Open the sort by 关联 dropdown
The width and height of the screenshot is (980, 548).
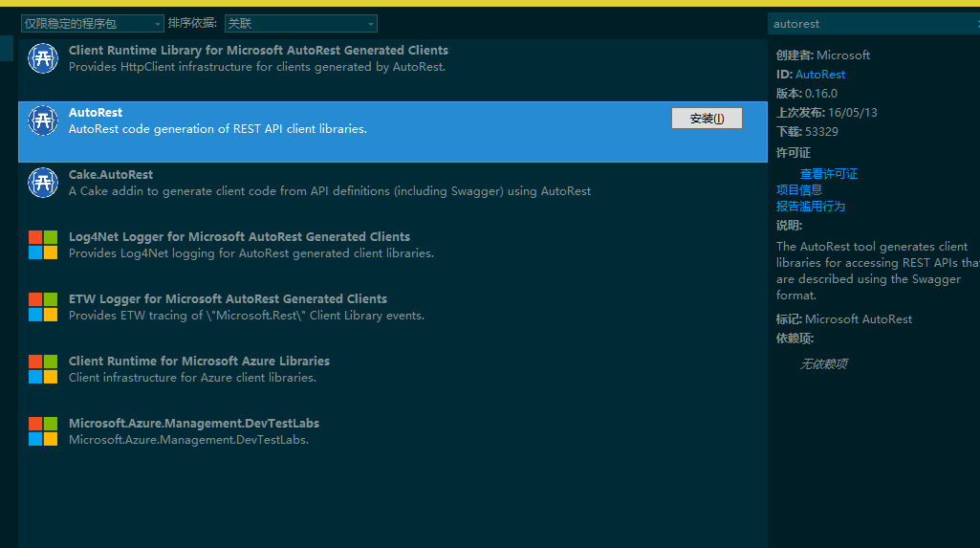click(x=300, y=24)
